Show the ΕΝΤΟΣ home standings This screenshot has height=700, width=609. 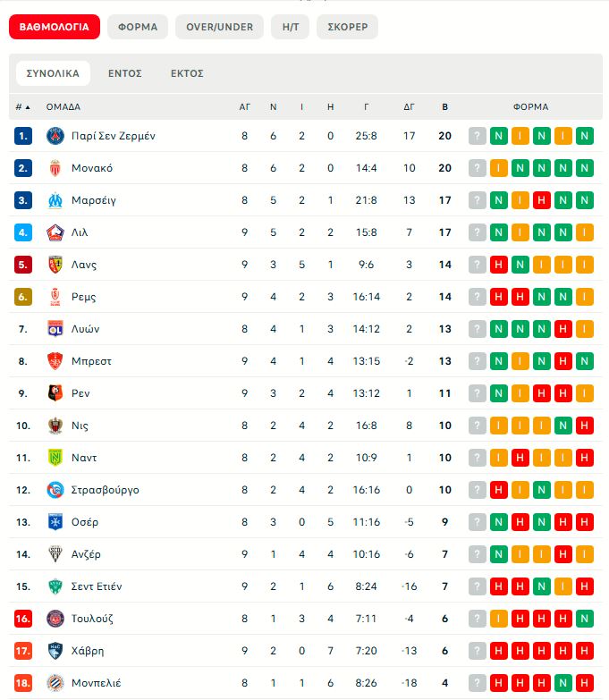coord(125,73)
